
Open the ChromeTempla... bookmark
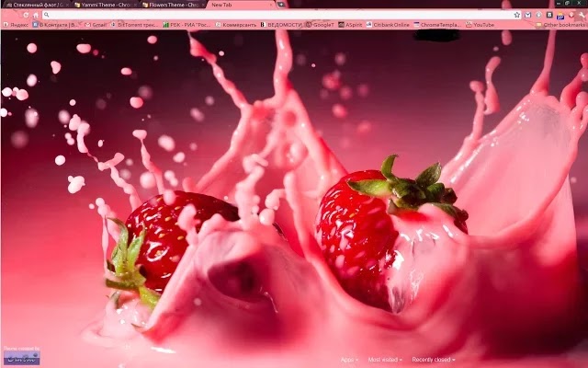(x=437, y=25)
